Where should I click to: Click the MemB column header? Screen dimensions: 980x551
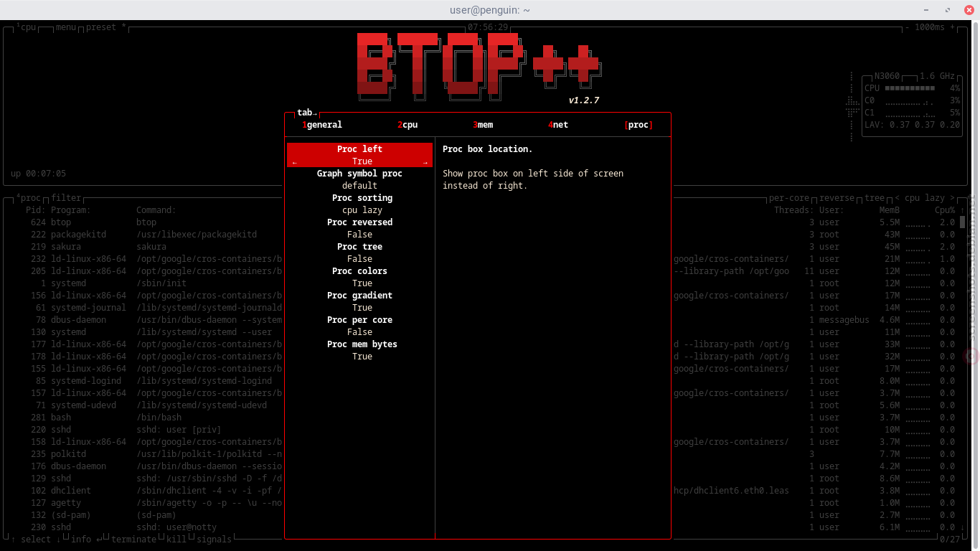(x=890, y=210)
